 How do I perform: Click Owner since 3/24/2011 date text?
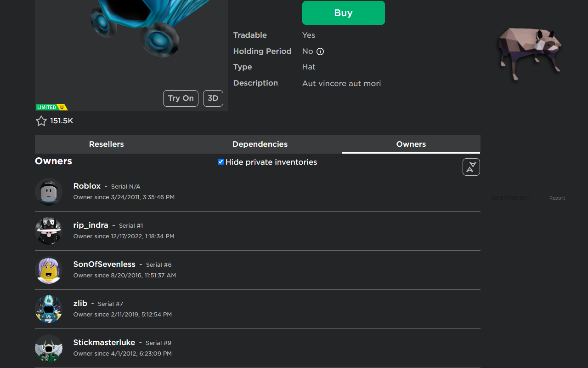click(124, 197)
